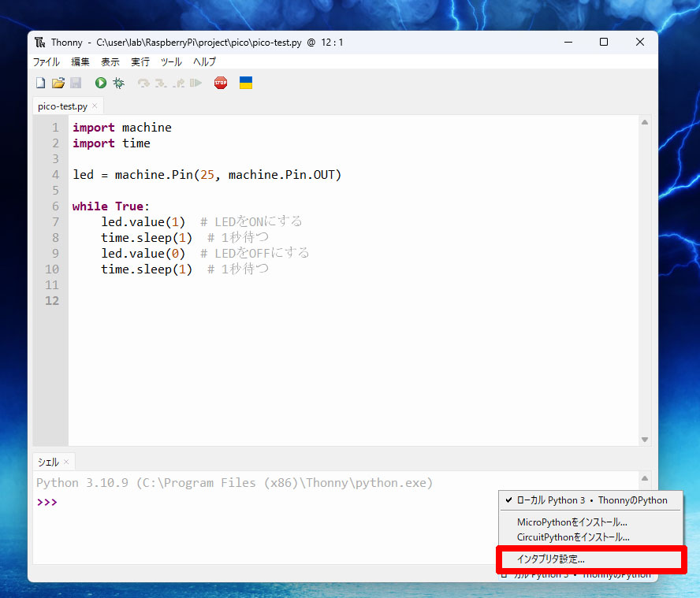Stop the backend with the red STOP icon
This screenshot has width=700, height=598.
(x=221, y=83)
